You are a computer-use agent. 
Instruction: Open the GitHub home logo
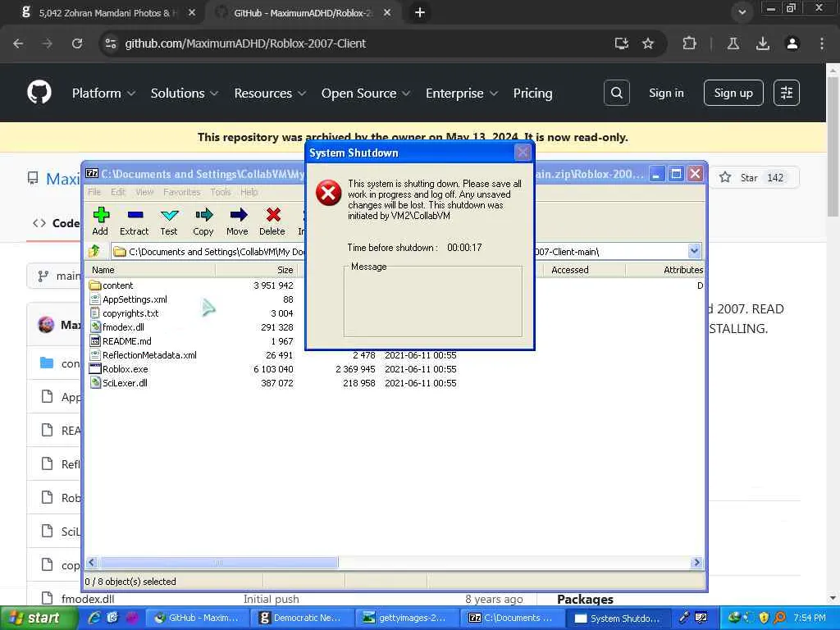click(x=39, y=93)
